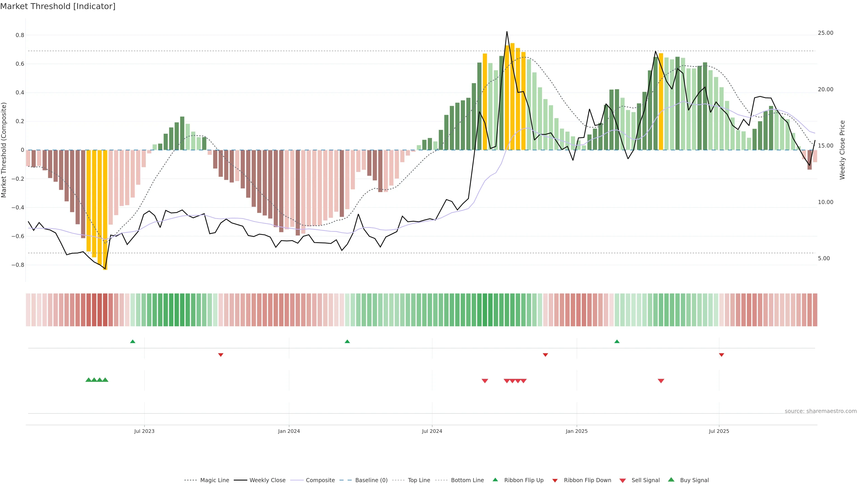Image resolution: width=868 pixels, height=488 pixels.
Task: Click the source: sharemaestro.com text
Action: click(x=821, y=411)
